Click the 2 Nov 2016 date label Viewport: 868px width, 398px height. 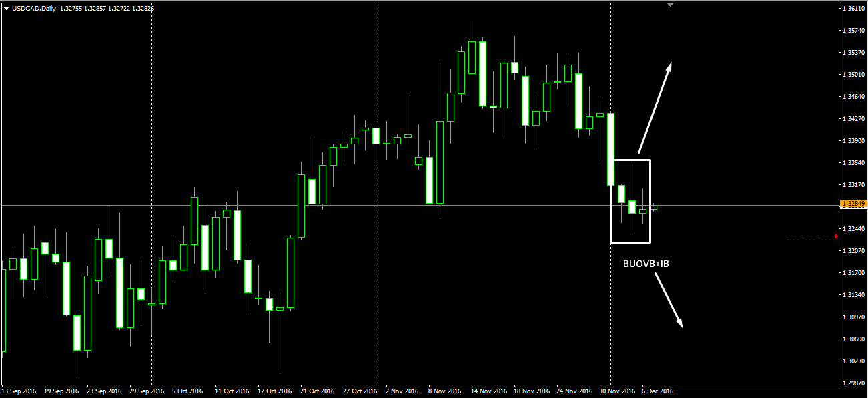pos(402,391)
